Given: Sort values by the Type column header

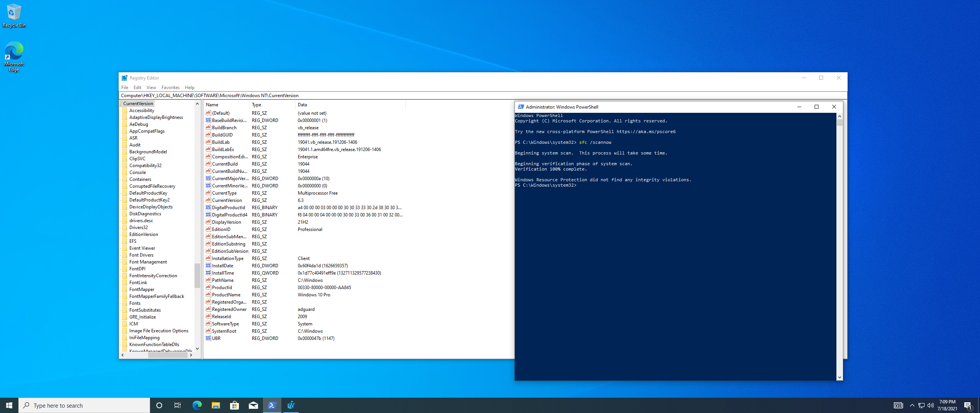Looking at the screenshot, I should [x=273, y=105].
